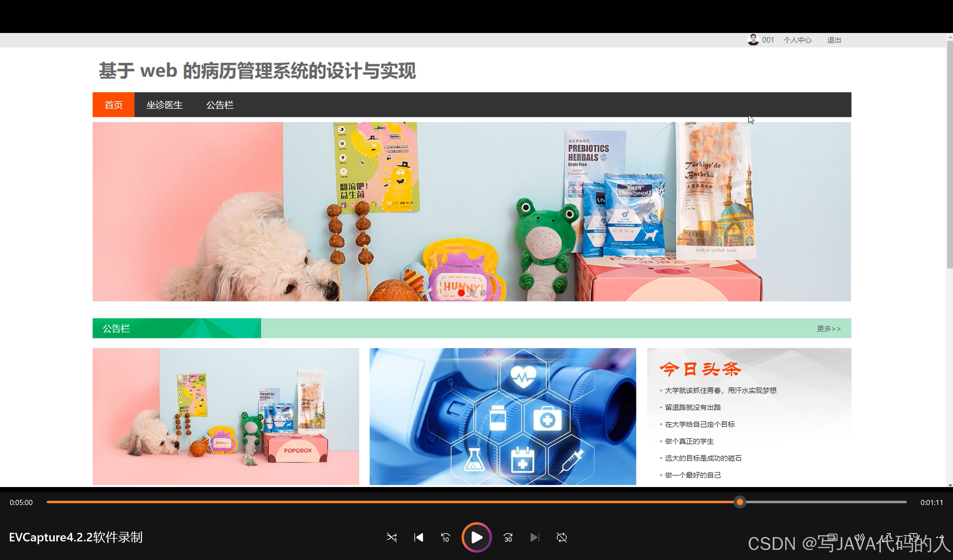
Task: Select the second carousel navigation dot
Action: coord(472,292)
